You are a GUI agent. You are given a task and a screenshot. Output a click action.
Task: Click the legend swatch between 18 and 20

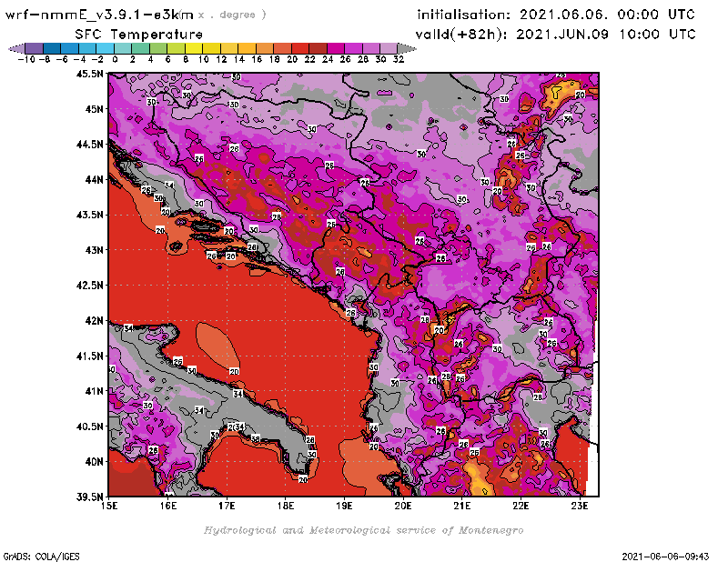tap(282, 48)
